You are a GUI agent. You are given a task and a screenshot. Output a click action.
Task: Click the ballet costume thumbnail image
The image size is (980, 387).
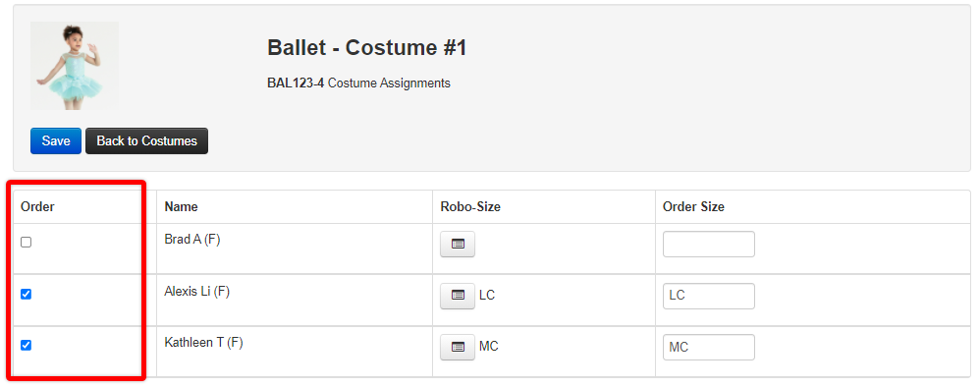point(75,66)
